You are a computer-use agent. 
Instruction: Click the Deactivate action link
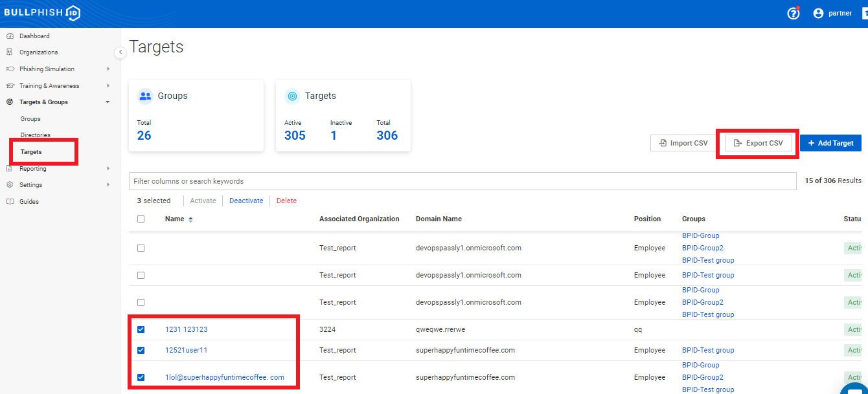coord(246,201)
